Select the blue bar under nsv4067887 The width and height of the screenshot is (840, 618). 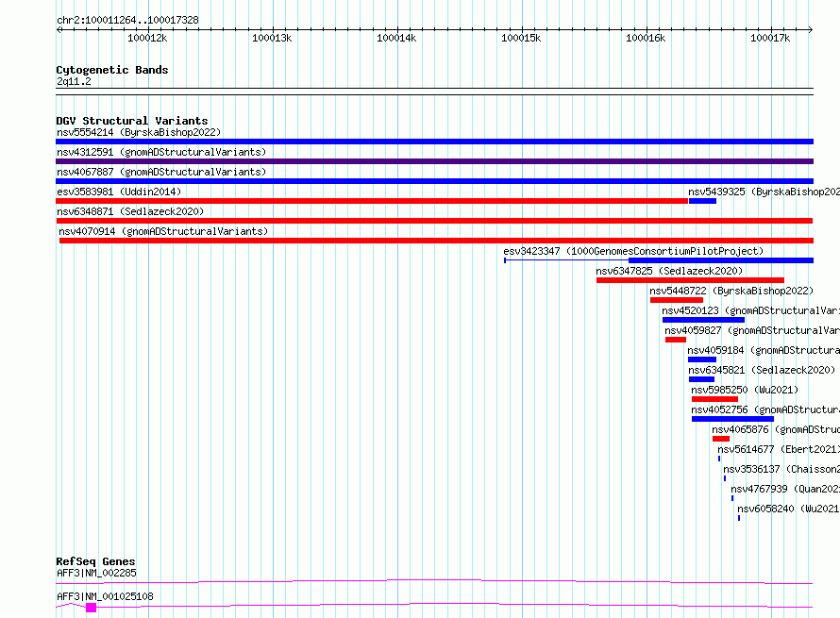click(x=434, y=181)
